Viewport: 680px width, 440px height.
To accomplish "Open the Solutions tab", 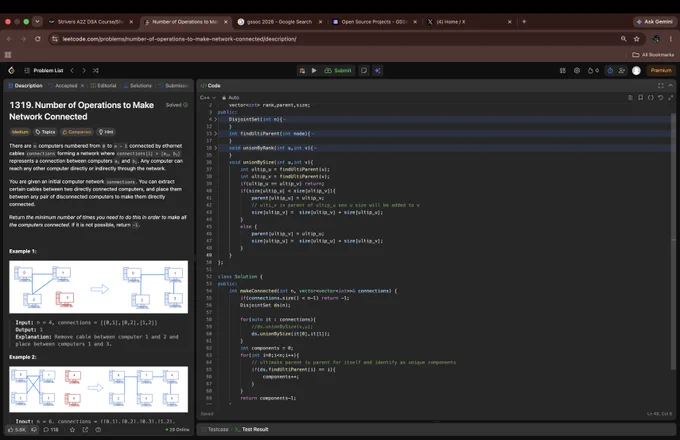I will pos(138,85).
